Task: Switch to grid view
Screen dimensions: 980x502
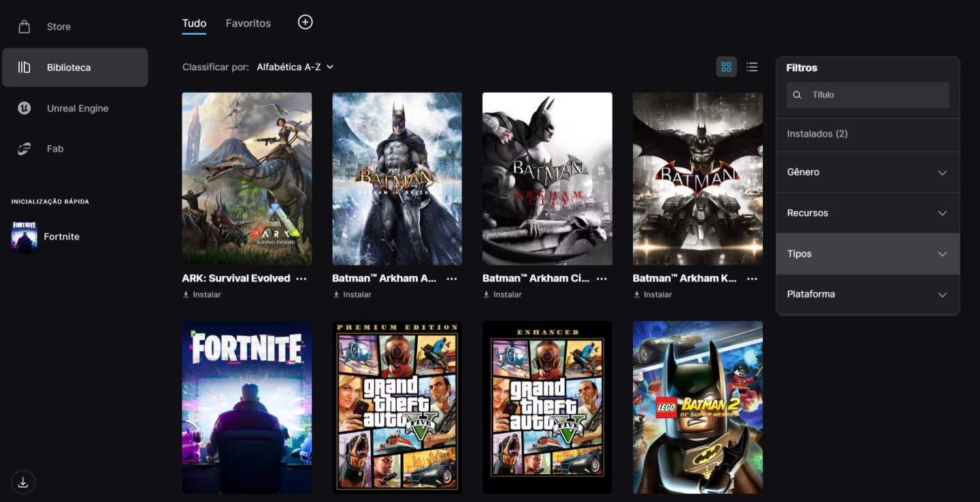Action: click(x=726, y=67)
